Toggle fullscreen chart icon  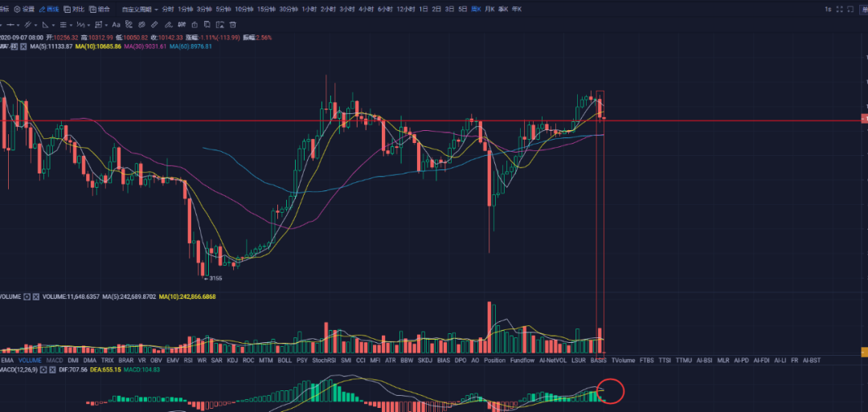(840, 9)
